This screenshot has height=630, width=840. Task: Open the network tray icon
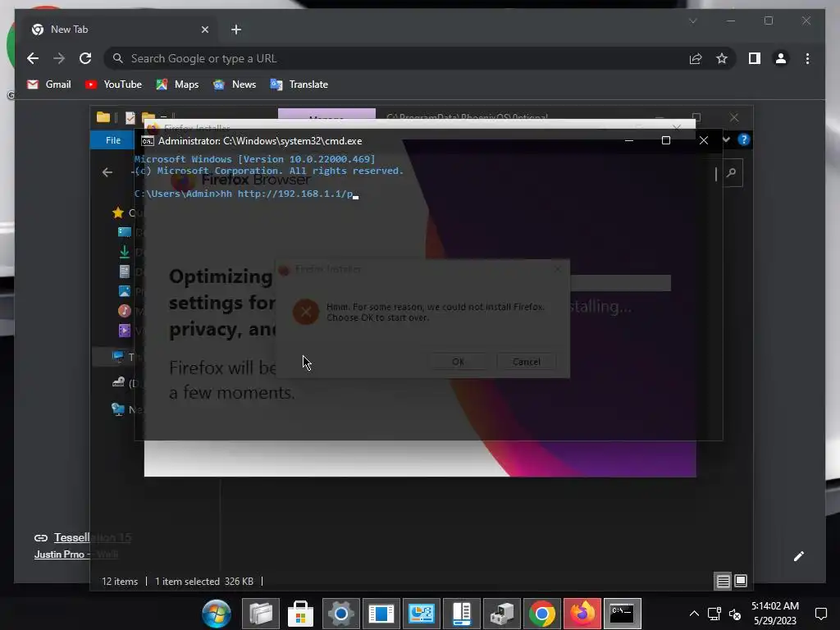point(714,614)
